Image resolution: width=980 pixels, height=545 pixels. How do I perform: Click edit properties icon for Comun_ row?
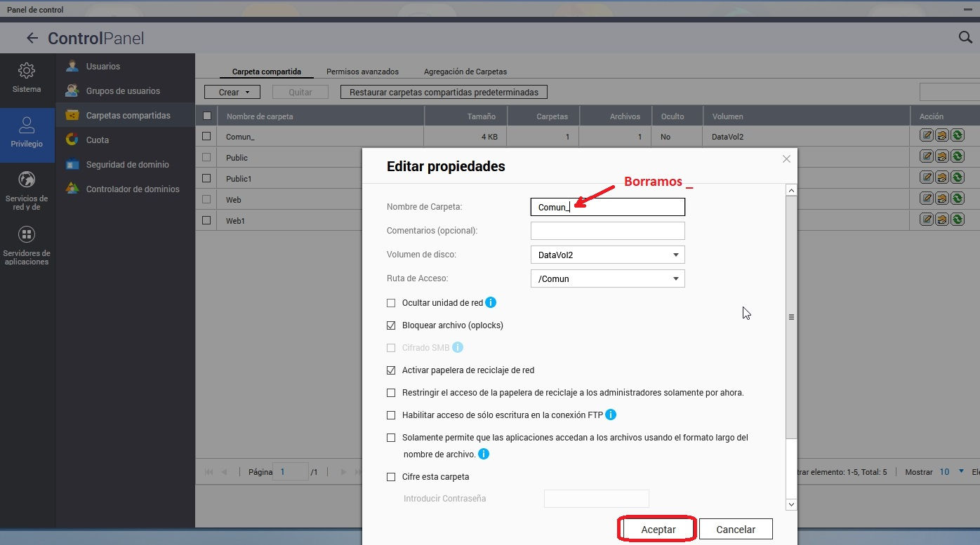point(927,137)
